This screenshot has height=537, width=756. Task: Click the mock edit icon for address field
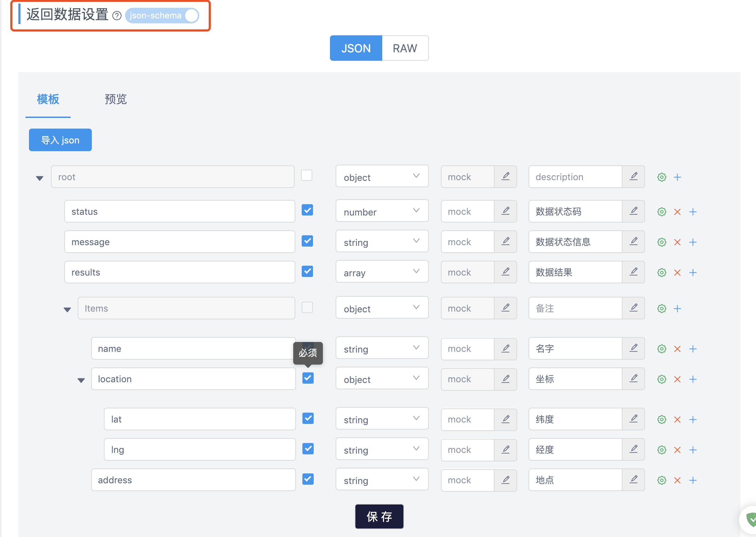(x=505, y=480)
